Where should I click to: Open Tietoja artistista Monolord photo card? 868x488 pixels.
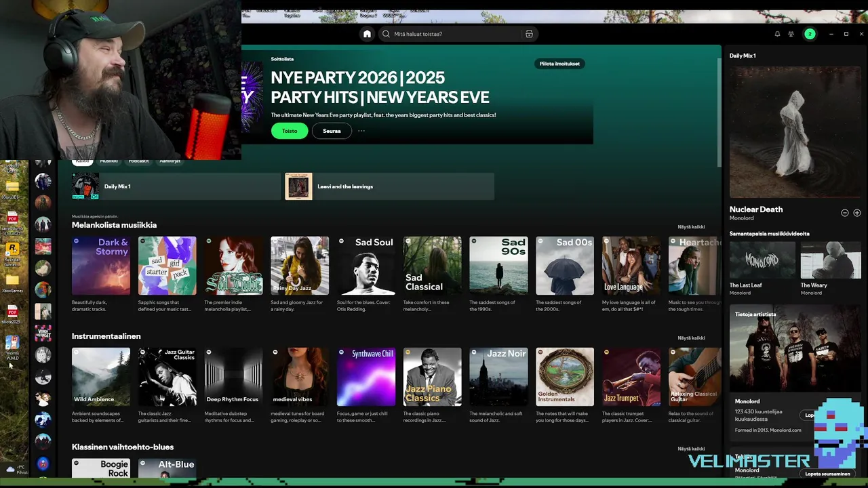pos(795,348)
